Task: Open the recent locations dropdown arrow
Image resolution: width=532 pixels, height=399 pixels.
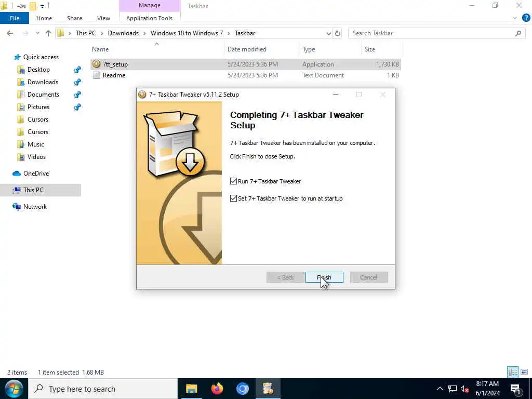Action: click(37, 33)
